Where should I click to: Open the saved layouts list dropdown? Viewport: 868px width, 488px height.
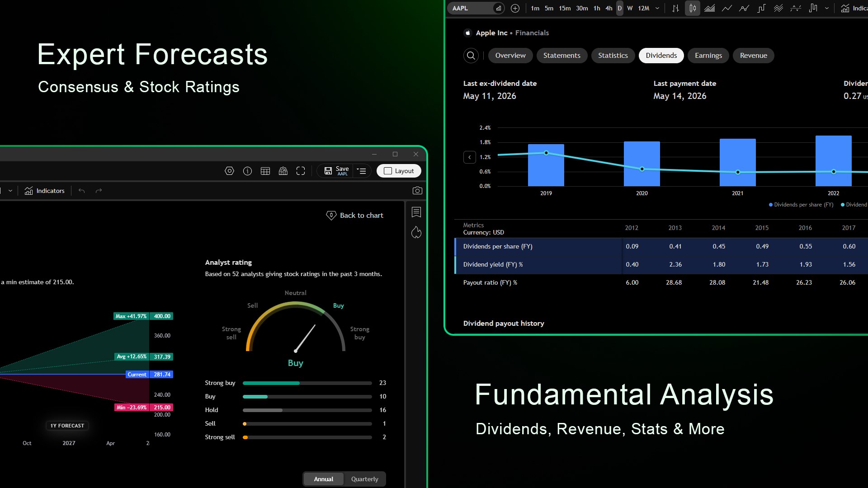362,171
